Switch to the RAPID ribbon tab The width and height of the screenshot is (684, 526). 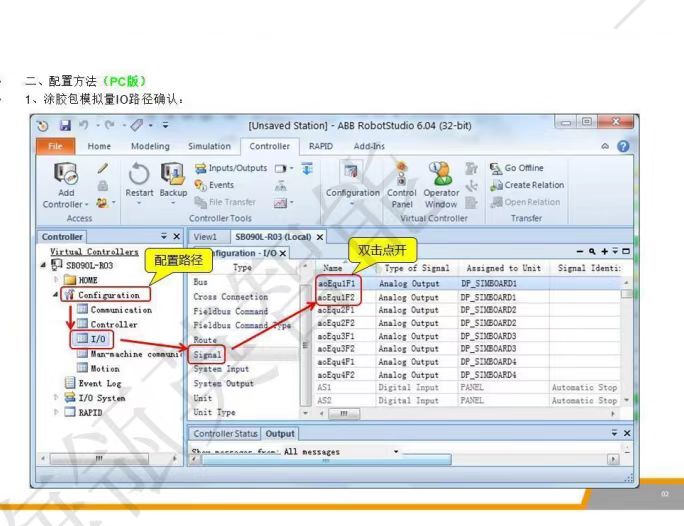tap(321, 146)
